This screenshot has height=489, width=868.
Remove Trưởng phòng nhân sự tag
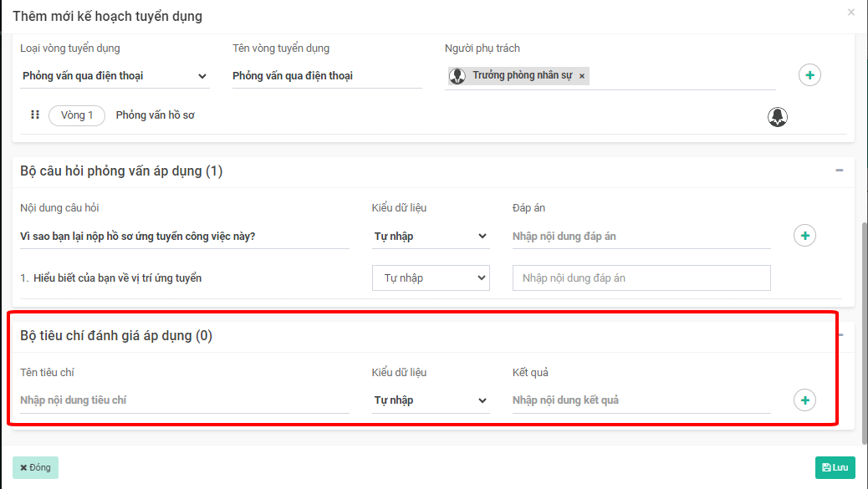pos(582,76)
